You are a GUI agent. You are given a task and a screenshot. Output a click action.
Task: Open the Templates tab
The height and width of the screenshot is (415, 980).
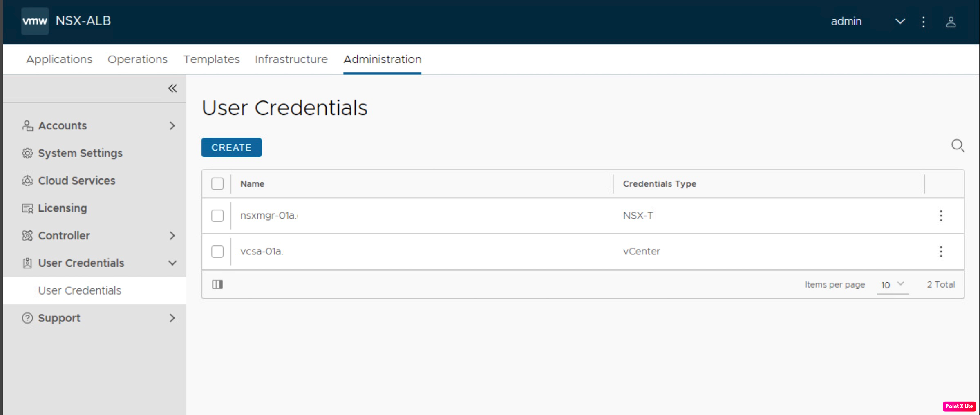[x=211, y=59]
